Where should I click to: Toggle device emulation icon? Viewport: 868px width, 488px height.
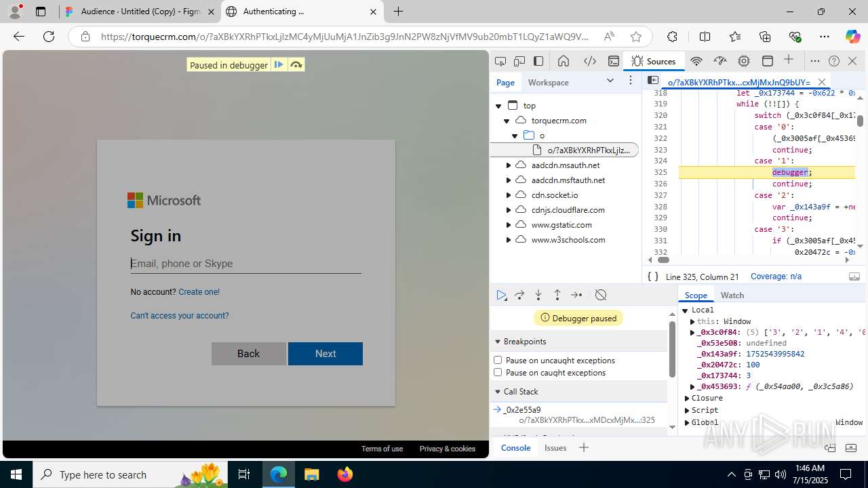(x=519, y=61)
